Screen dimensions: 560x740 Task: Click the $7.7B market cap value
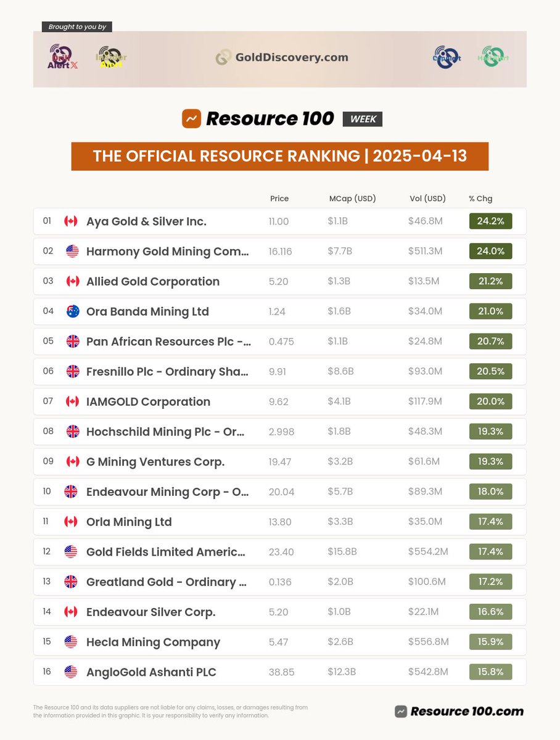tap(339, 252)
